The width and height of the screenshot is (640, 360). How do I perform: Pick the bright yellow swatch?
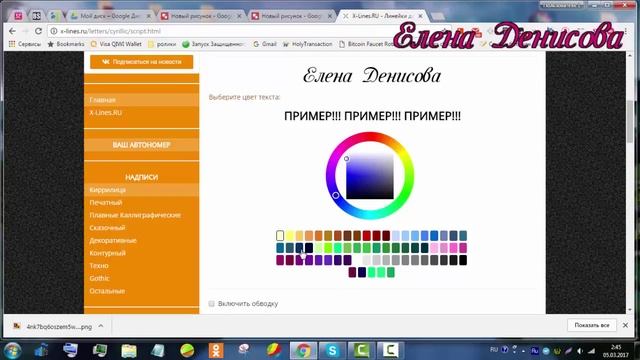tap(290, 236)
